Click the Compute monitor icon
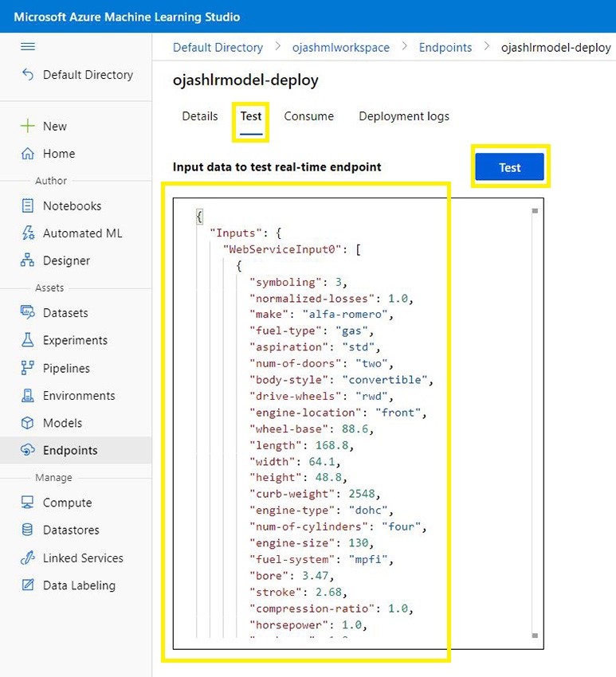The width and height of the screenshot is (616, 677). coord(28,502)
